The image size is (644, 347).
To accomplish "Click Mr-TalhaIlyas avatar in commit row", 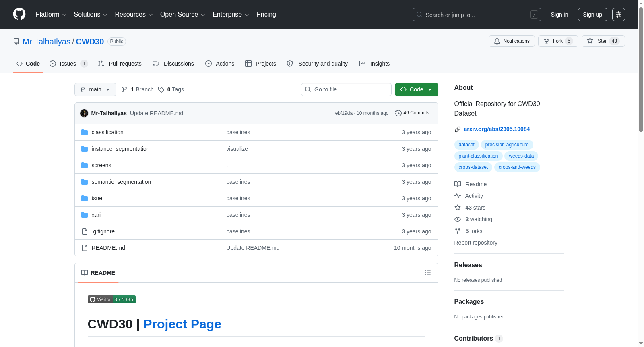I will pos(84,113).
